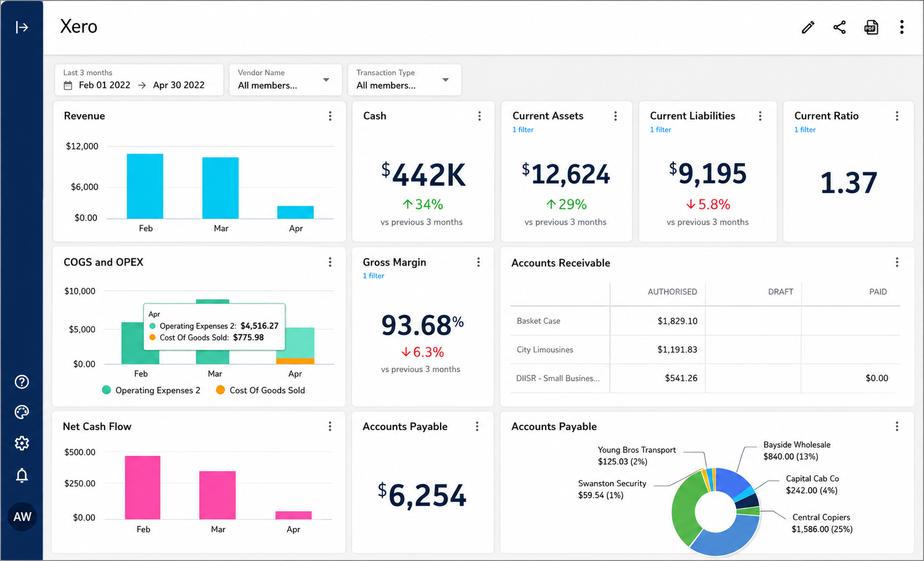The width and height of the screenshot is (924, 561).
Task: Open the Last 3 months date range picker
Action: [x=139, y=80]
